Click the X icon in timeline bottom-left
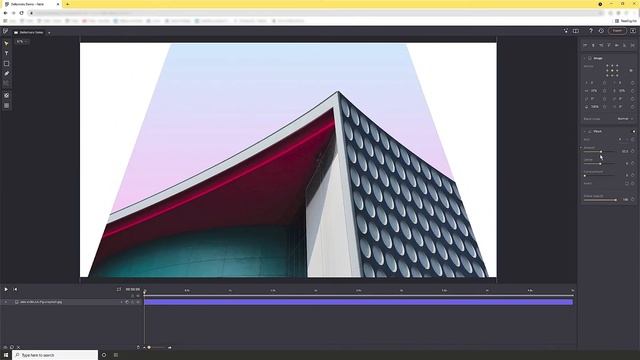This screenshot has height=360, width=640. [x=18, y=347]
